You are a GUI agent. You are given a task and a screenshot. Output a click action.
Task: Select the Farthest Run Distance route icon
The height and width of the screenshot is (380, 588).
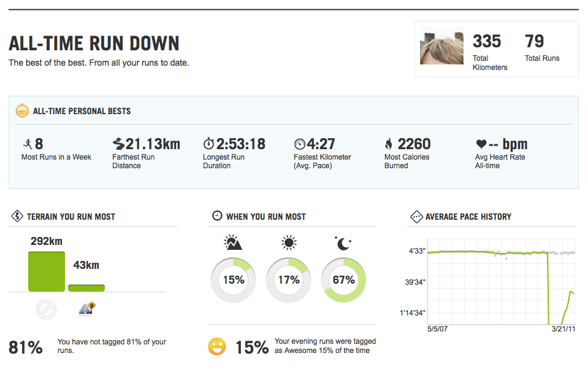click(118, 144)
